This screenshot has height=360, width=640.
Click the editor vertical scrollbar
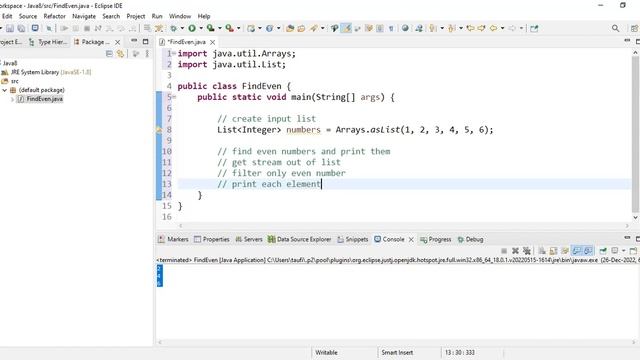pos(635,135)
